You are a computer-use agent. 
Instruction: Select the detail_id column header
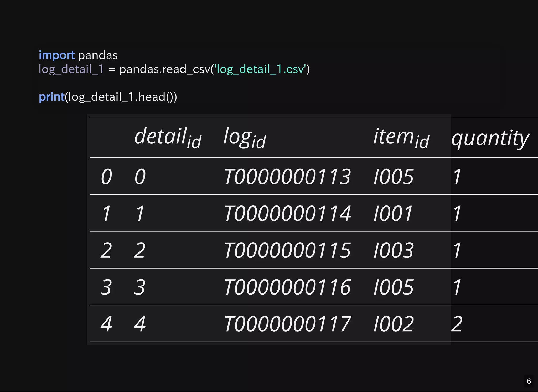pyautogui.click(x=168, y=138)
